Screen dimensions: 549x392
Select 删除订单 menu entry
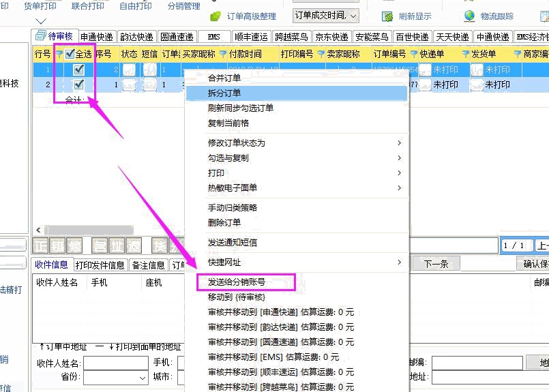(x=297, y=223)
